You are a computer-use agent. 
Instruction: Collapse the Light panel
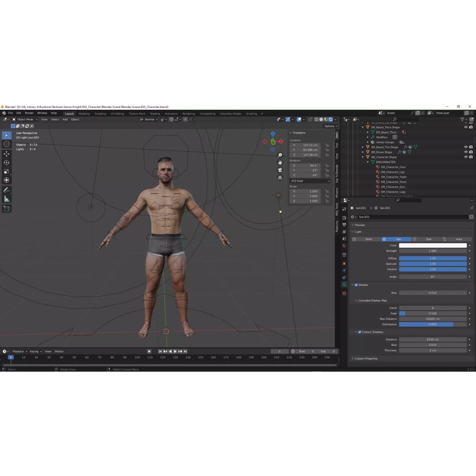pyautogui.click(x=357, y=232)
